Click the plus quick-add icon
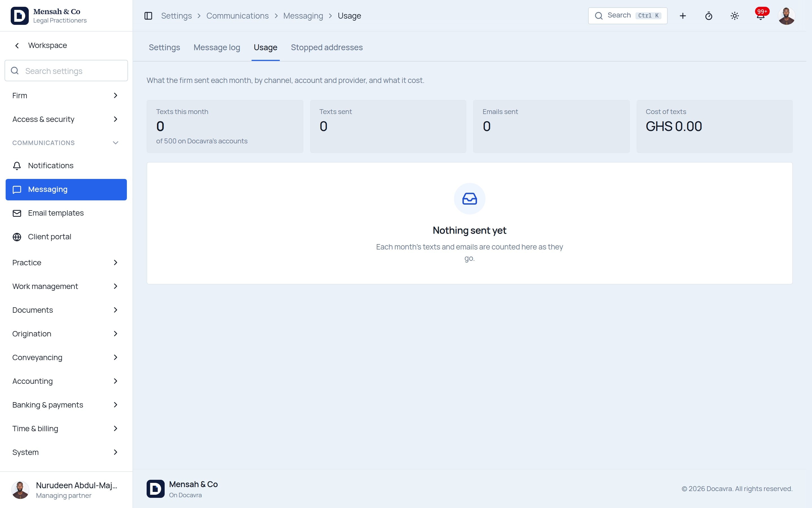 point(683,16)
